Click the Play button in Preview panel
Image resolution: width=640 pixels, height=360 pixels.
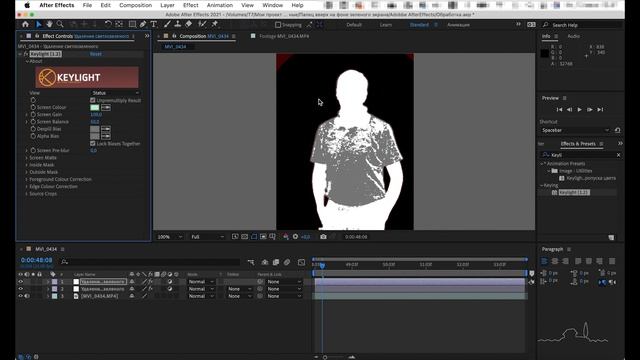click(580, 109)
